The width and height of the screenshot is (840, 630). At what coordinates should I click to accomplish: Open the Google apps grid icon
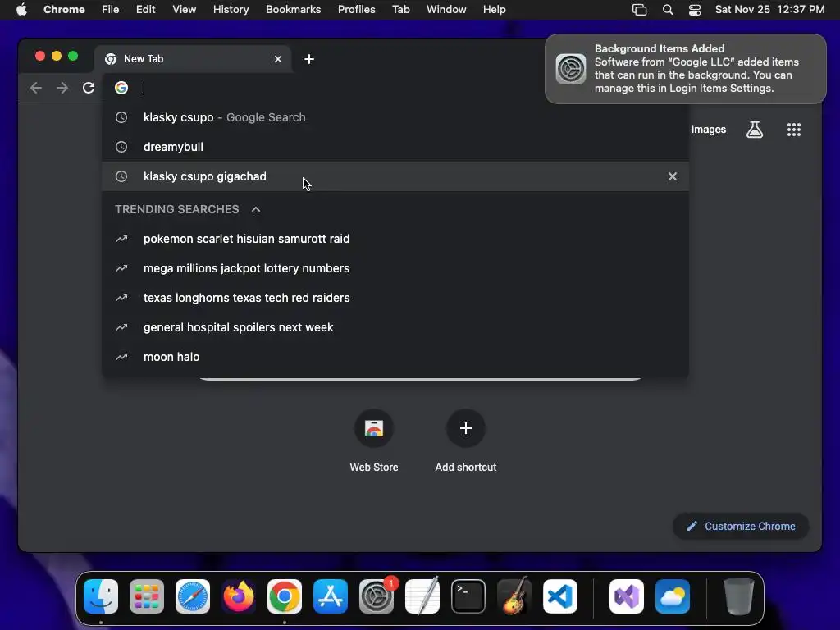794,130
